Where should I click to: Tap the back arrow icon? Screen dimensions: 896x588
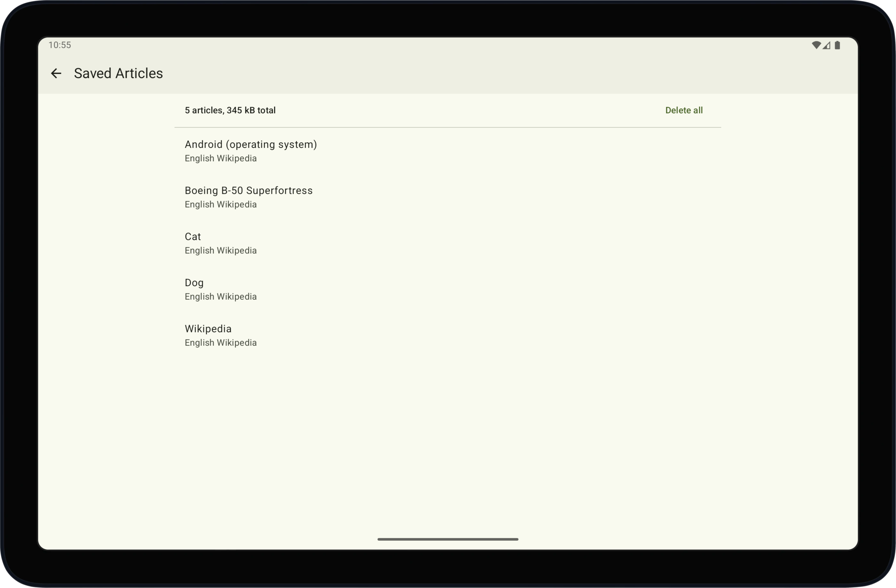[56, 73]
